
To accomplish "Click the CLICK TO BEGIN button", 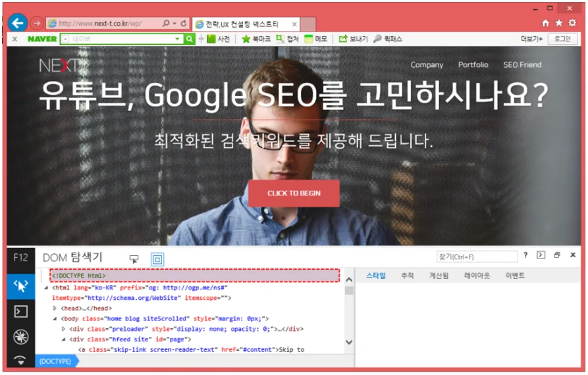I will [294, 193].
